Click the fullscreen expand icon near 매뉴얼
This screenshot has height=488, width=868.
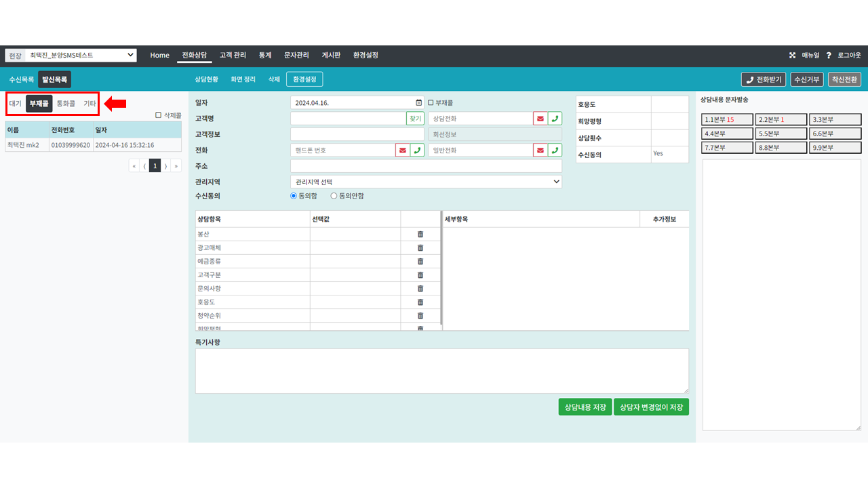tap(792, 55)
